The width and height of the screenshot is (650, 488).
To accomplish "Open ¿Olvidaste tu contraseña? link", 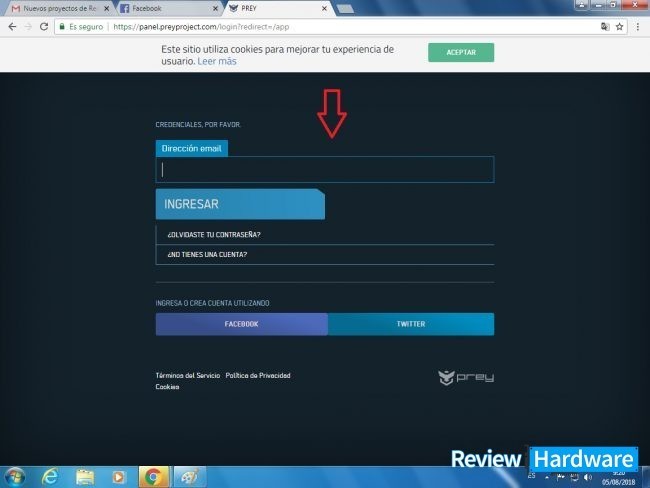I will [x=214, y=235].
